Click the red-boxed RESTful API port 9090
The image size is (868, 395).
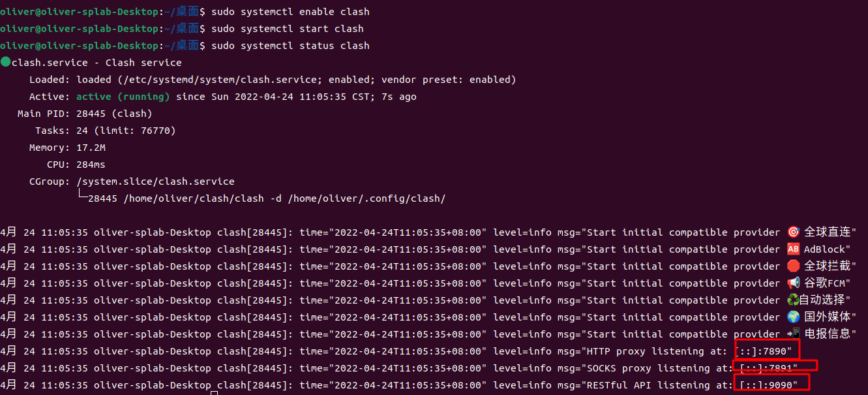(x=771, y=385)
